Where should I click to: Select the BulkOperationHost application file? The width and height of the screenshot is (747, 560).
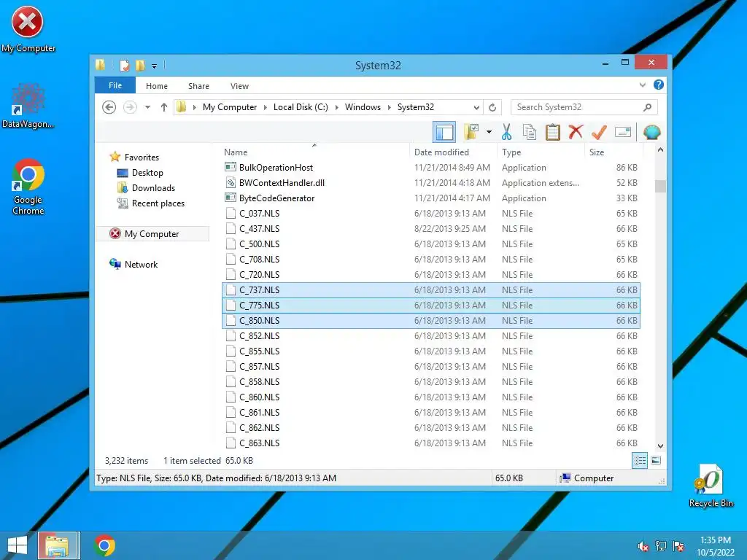(x=431, y=168)
